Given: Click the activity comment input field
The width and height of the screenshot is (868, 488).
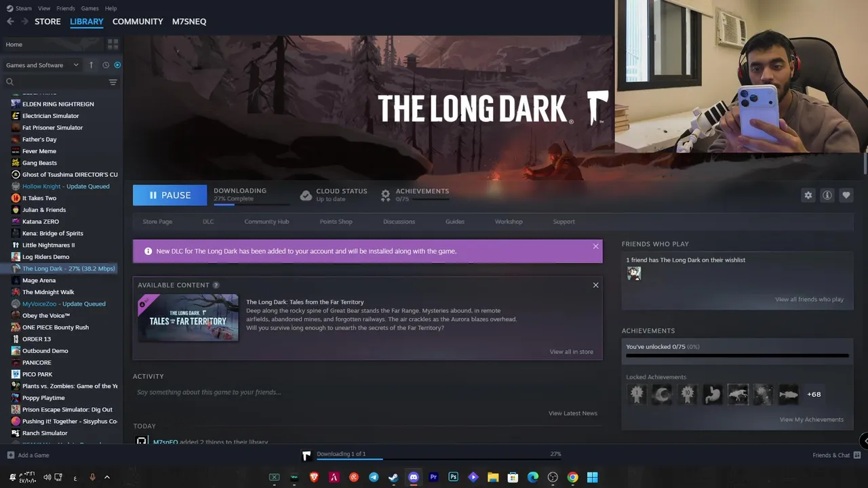Looking at the screenshot, I should [367, 392].
